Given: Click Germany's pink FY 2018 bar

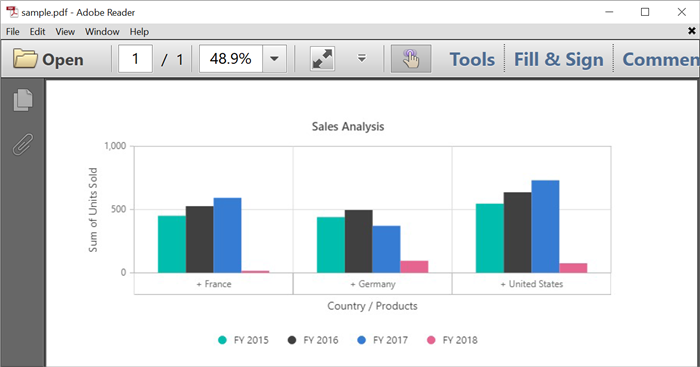Looking at the screenshot, I should (x=414, y=267).
